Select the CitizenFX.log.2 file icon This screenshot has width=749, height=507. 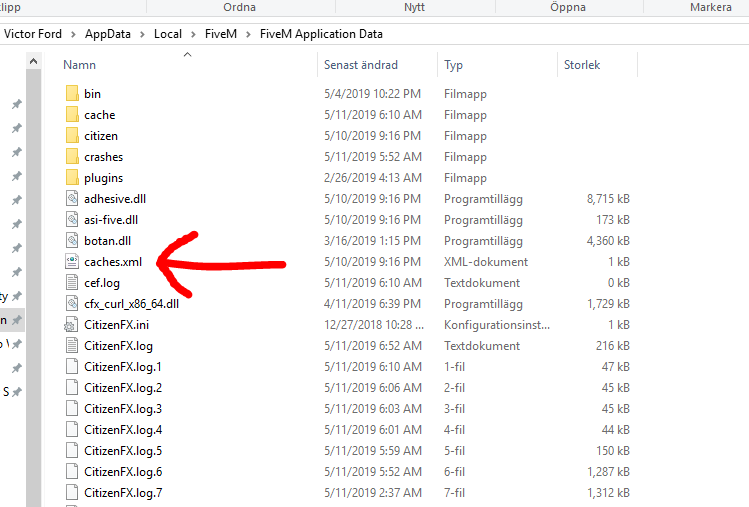click(x=72, y=388)
